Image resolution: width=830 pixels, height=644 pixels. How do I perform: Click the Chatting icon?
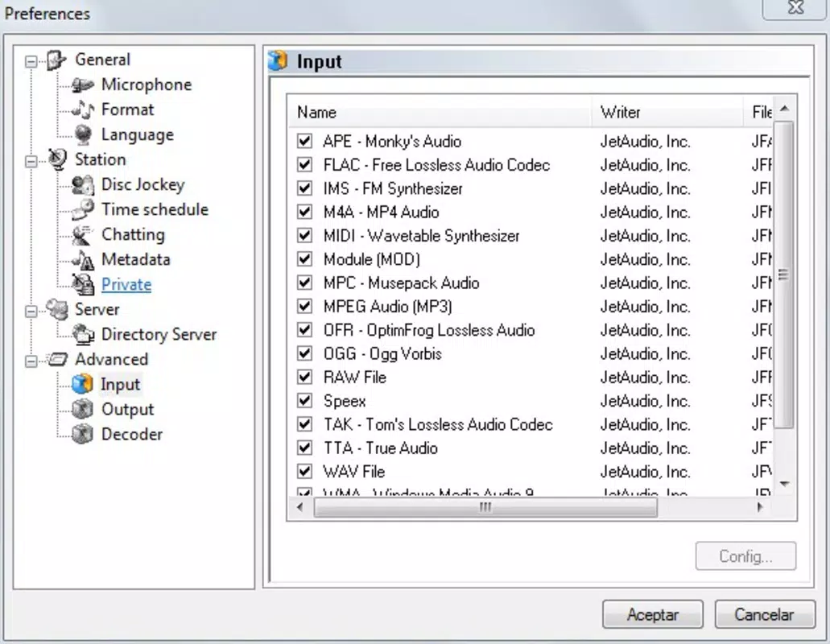(x=83, y=234)
